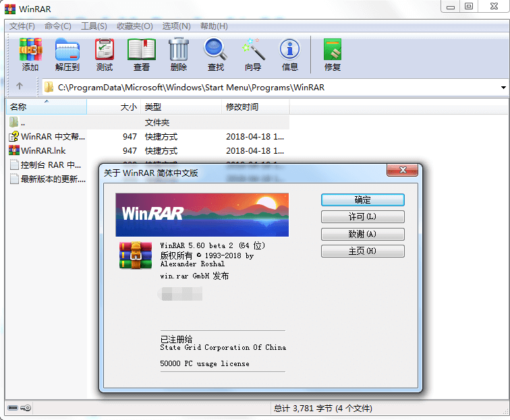Select the WinRAR.lnk file name
Image resolution: width=510 pixels, height=420 pixels.
[x=43, y=151]
